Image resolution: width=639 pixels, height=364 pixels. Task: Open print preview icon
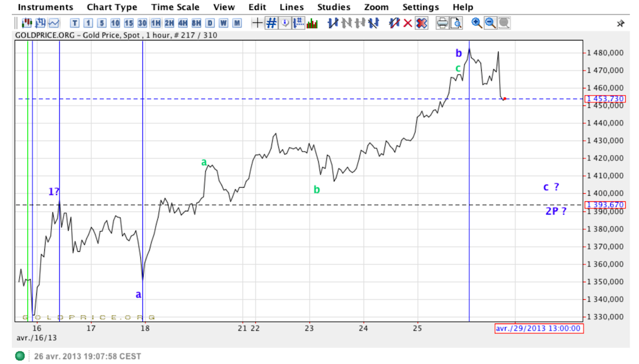[456, 23]
